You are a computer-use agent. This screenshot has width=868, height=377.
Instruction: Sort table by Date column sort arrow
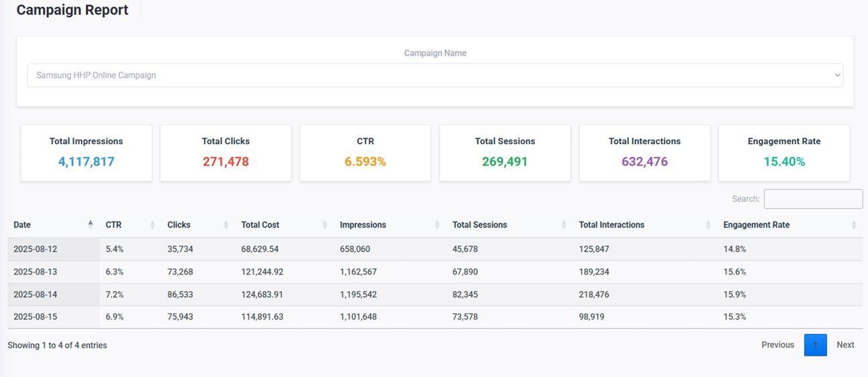point(91,225)
